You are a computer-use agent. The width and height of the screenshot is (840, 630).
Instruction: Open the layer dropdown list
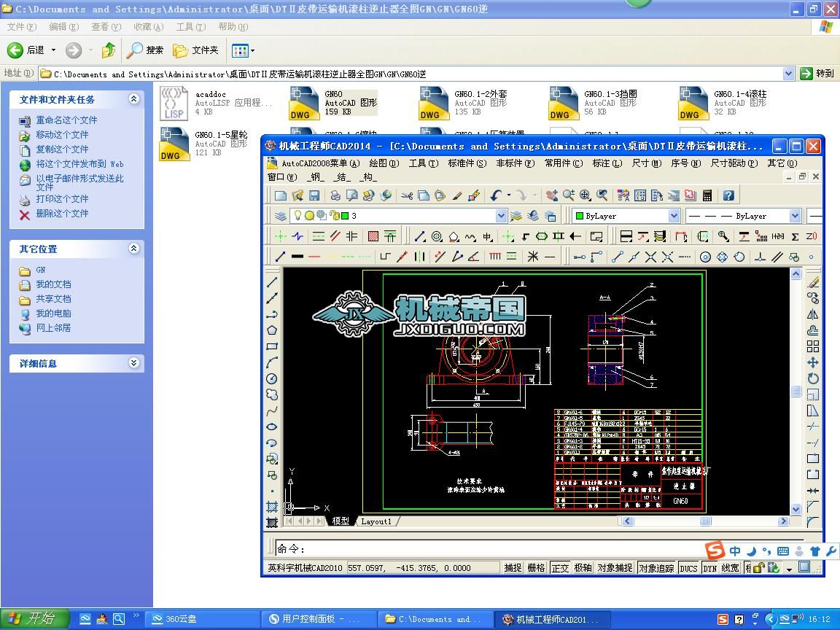tap(501, 216)
